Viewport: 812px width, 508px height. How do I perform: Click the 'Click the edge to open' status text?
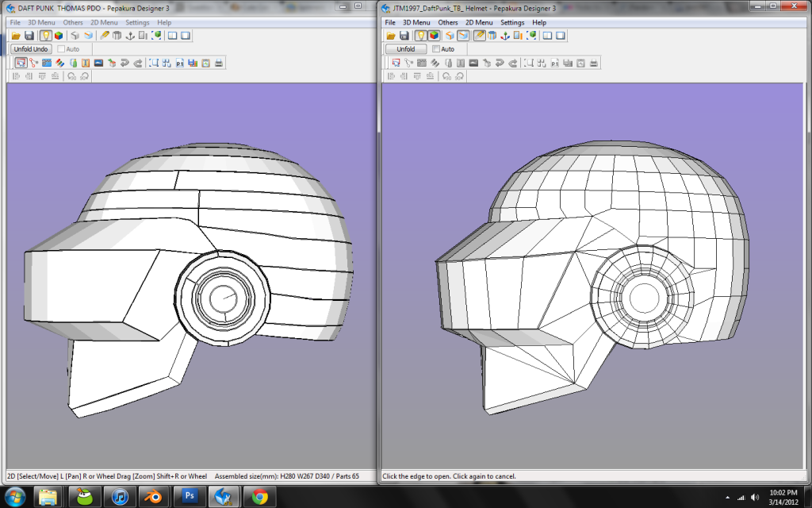tap(449, 476)
